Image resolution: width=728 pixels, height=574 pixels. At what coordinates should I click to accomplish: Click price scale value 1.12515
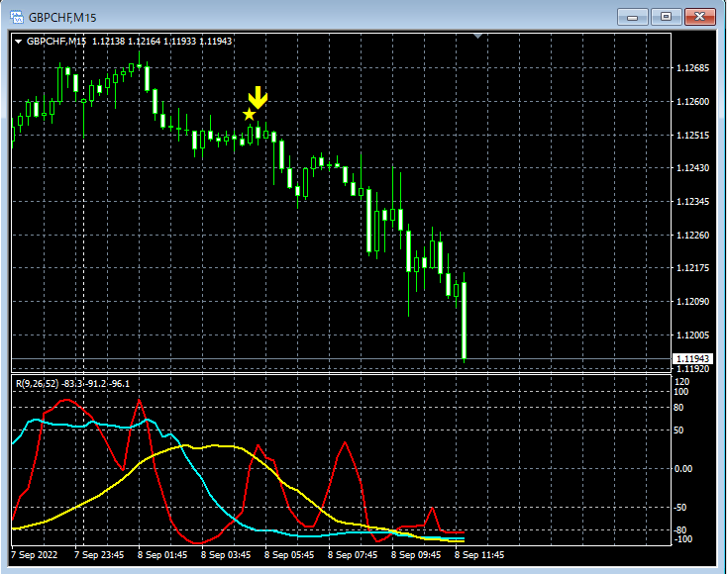tap(692, 135)
